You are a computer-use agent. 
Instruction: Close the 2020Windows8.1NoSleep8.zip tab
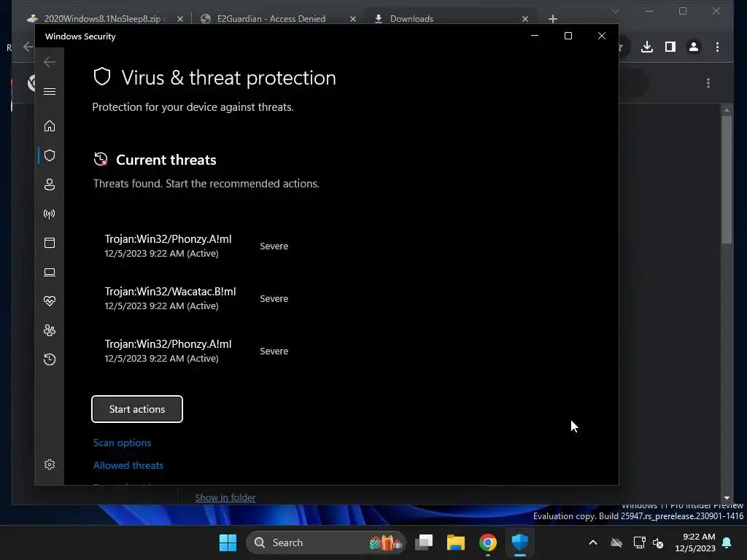pos(180,18)
